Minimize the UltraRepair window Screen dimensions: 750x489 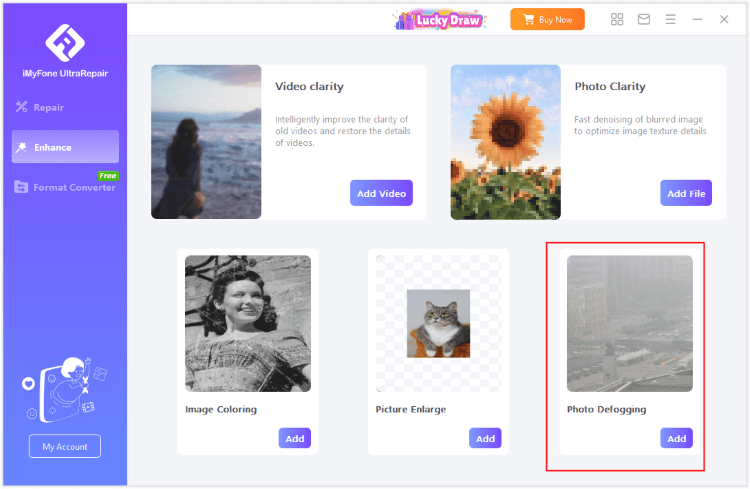pos(697,19)
